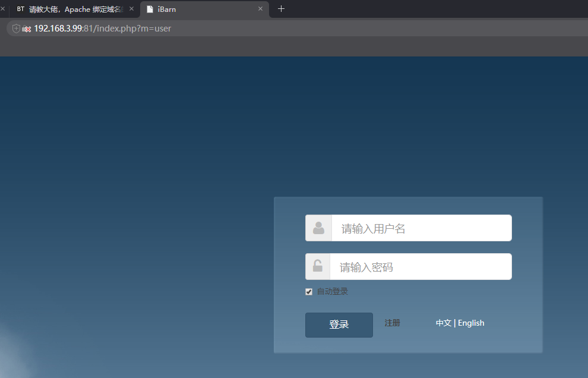Click the 登录 login button
The image size is (588, 378).
coord(339,325)
